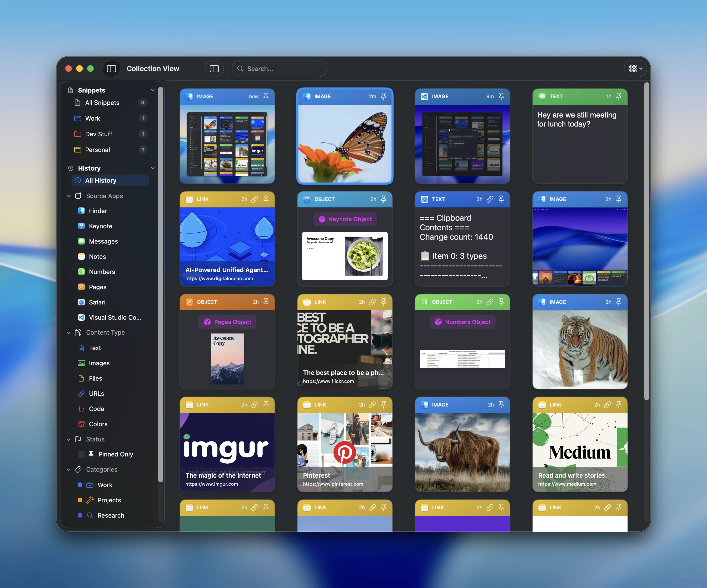Pin the butterfly image card
Viewport: 707px width, 588px height.
pos(383,97)
